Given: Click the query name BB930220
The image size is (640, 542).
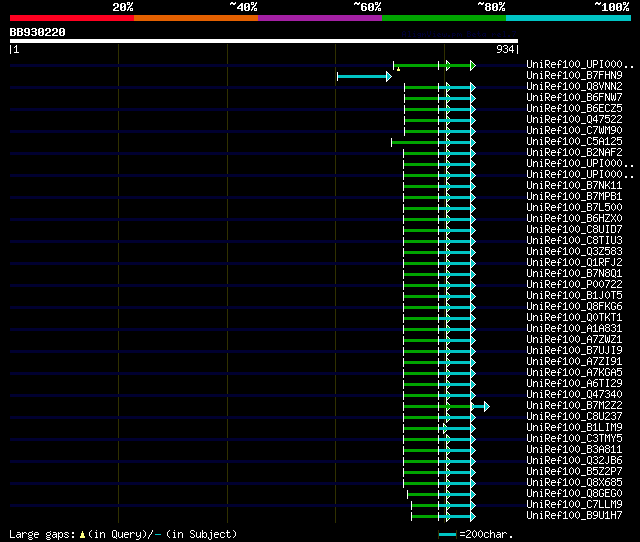Looking at the screenshot, I should pos(38,32).
